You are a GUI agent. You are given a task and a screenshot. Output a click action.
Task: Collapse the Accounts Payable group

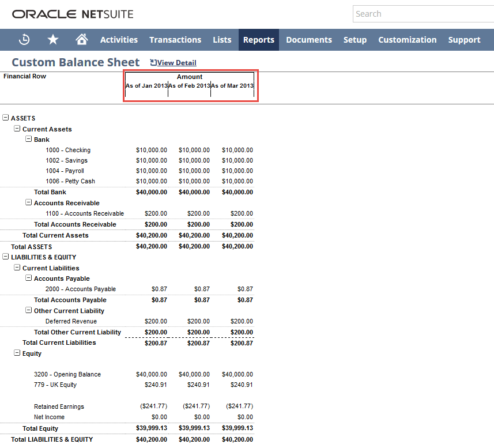pos(29,278)
